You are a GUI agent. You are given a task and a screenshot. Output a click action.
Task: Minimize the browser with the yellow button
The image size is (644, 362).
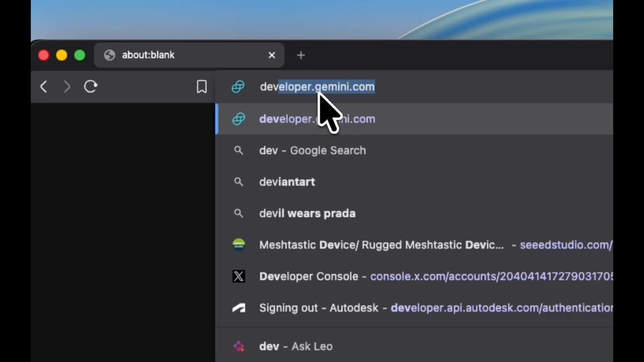pyautogui.click(x=62, y=55)
